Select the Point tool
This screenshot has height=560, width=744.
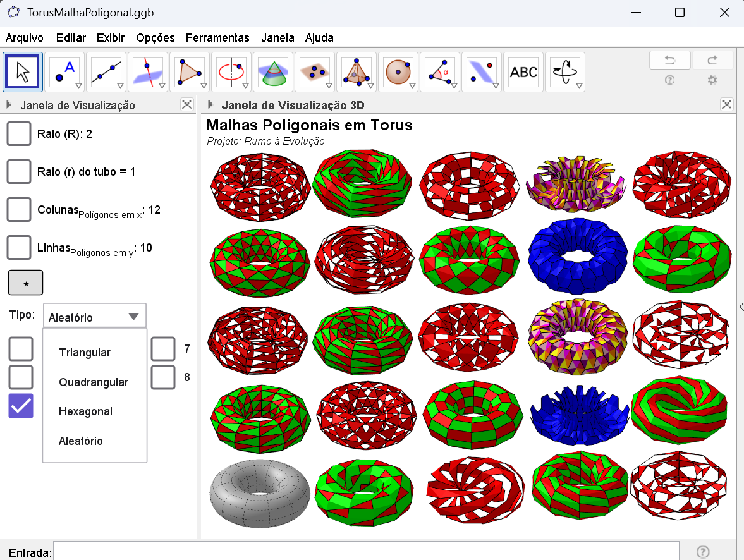64,72
